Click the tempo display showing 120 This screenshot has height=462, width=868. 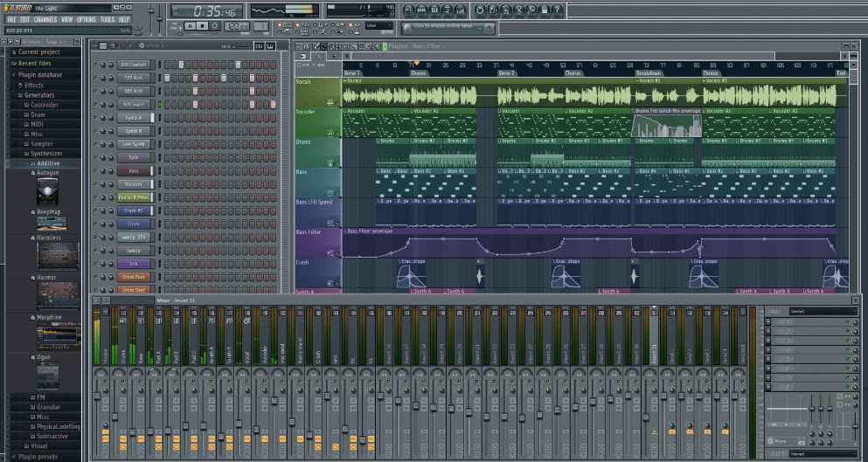point(237,26)
